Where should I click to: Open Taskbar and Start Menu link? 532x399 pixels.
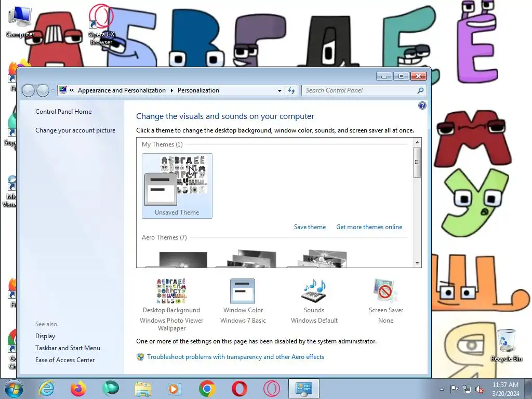(68, 348)
